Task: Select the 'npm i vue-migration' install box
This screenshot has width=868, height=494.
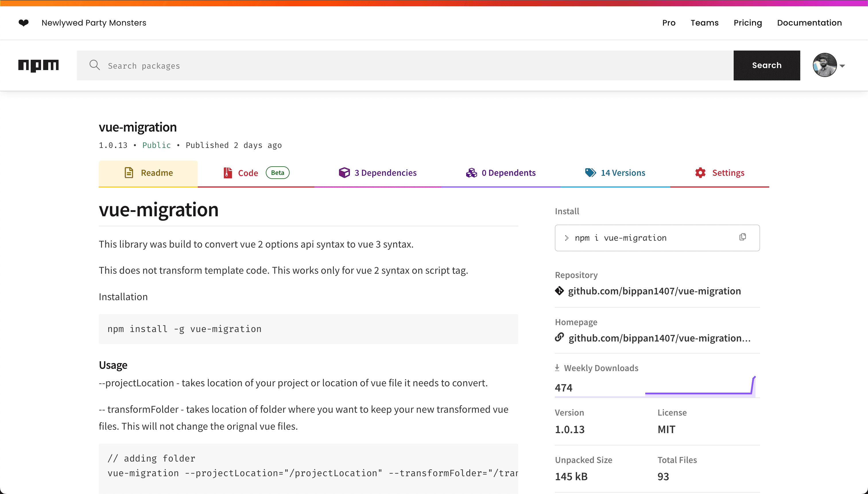Action: 657,238
